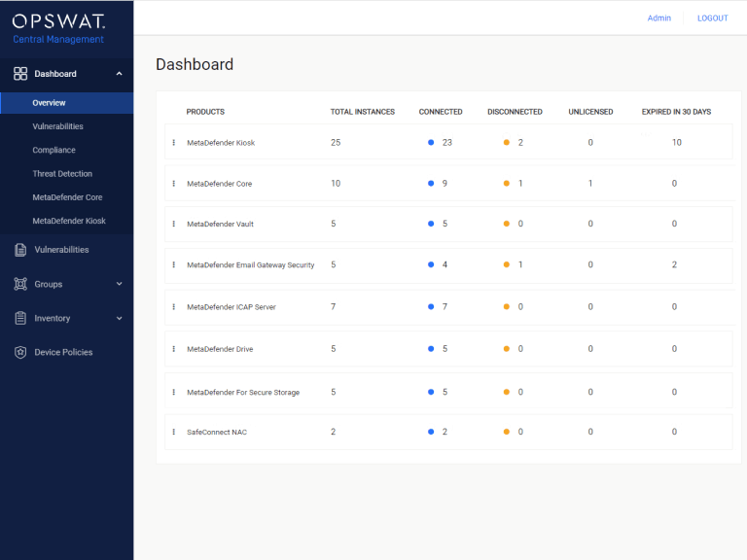Click the blue connected dot in MetaDefender Kiosk row
Screen dimensions: 747x560
point(431,142)
